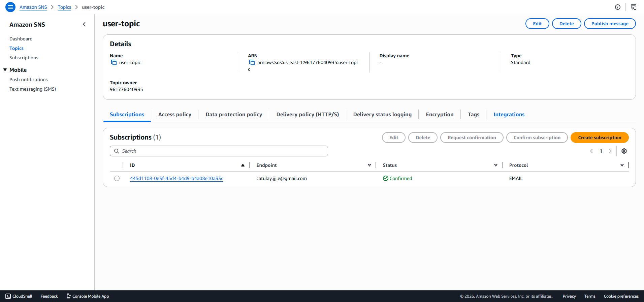The width and height of the screenshot is (644, 302).
Task: Sort by Status column arrow
Action: point(496,165)
